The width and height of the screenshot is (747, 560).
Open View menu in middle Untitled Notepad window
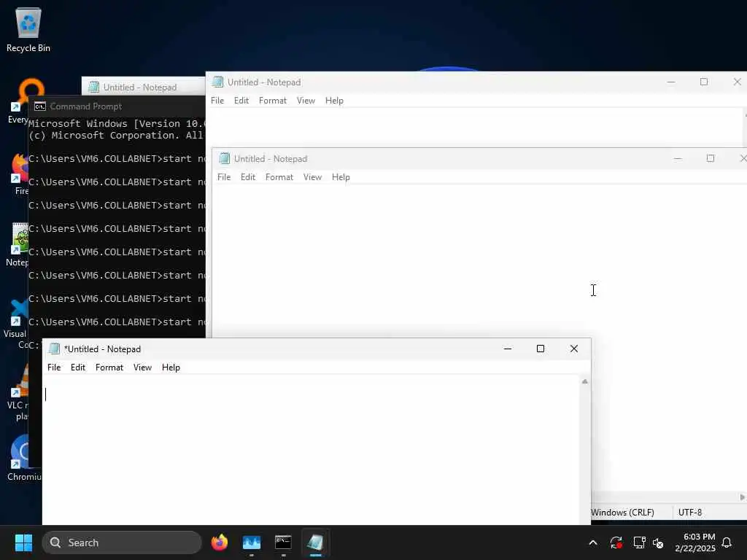312,177
